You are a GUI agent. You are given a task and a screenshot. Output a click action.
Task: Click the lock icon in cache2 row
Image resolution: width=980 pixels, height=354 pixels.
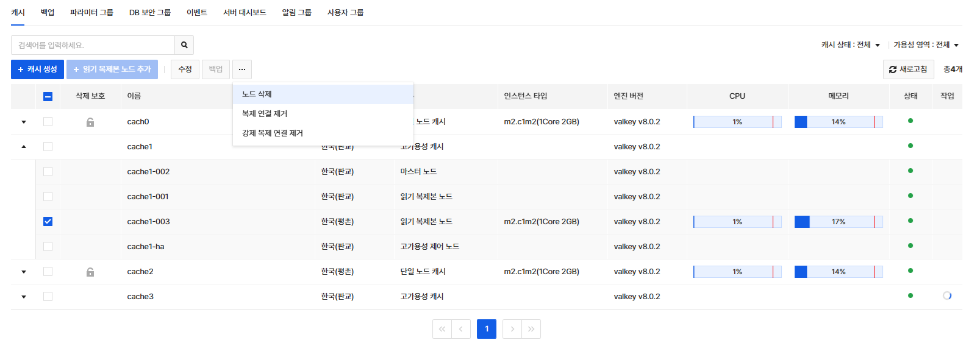tap(90, 272)
